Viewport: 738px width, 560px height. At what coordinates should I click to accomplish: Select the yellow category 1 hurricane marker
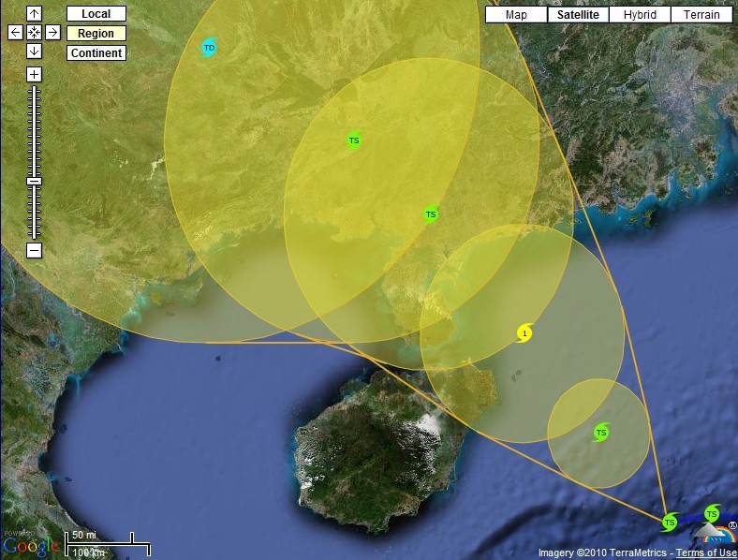pos(524,332)
